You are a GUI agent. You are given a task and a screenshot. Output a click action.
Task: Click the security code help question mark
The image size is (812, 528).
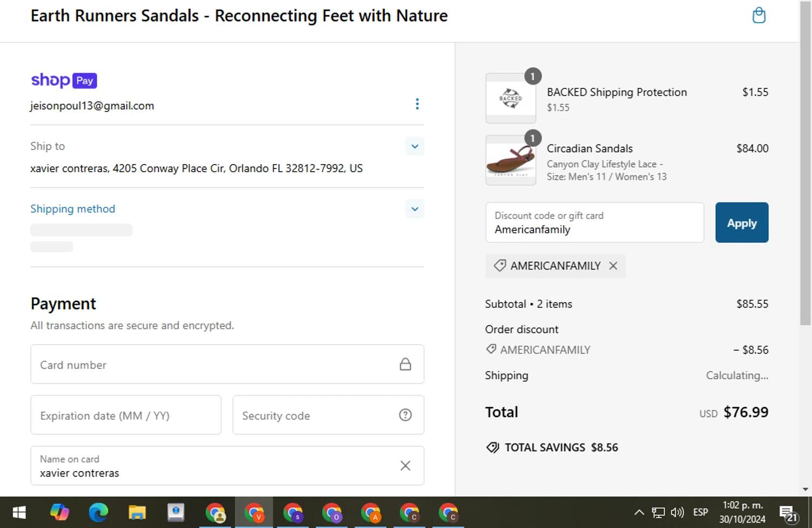[405, 415]
